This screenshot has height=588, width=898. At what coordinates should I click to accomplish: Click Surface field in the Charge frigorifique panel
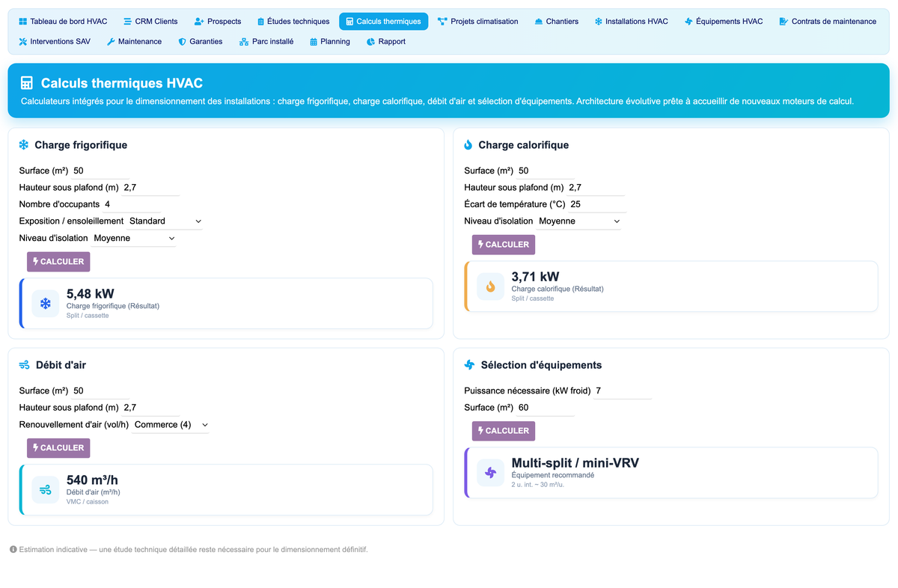(100, 171)
